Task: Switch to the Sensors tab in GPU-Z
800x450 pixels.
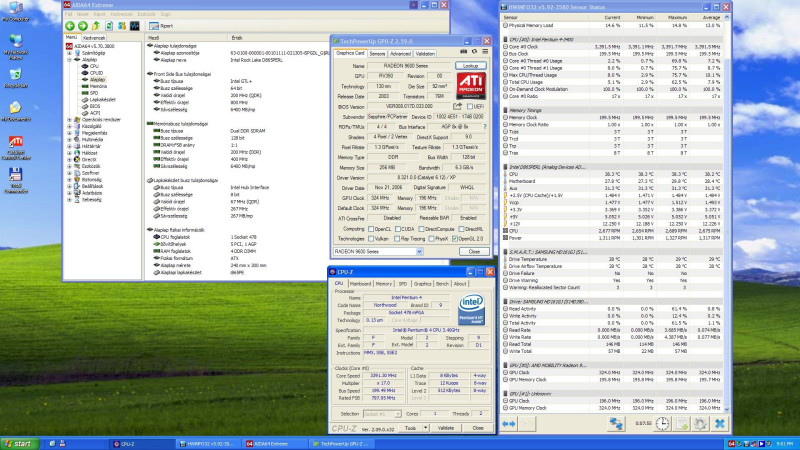Action: click(x=378, y=54)
